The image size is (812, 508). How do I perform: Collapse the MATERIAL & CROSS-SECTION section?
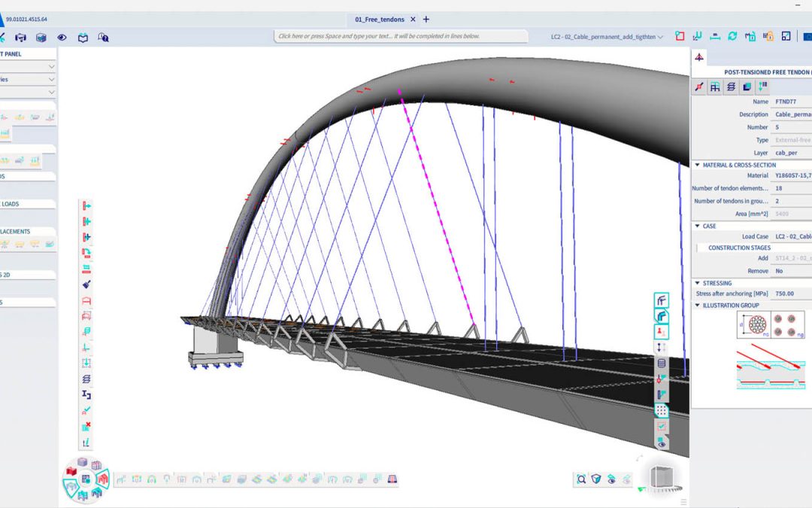click(697, 165)
